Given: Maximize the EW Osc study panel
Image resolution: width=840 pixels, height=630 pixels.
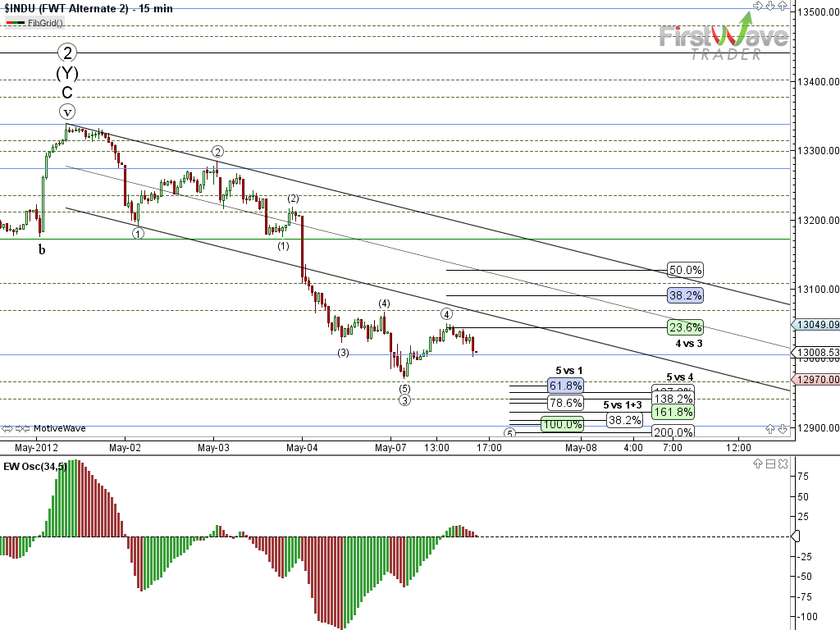Looking at the screenshot, I should 770,465.
